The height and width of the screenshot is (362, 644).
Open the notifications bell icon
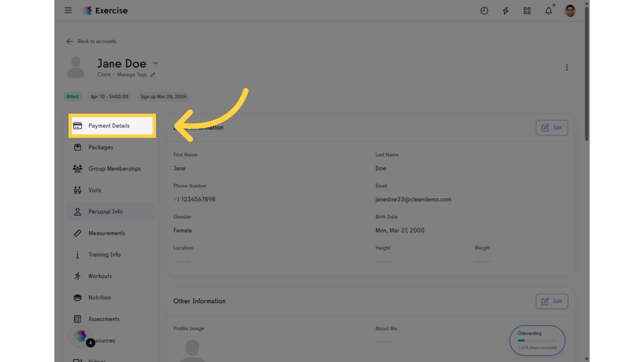(x=548, y=10)
